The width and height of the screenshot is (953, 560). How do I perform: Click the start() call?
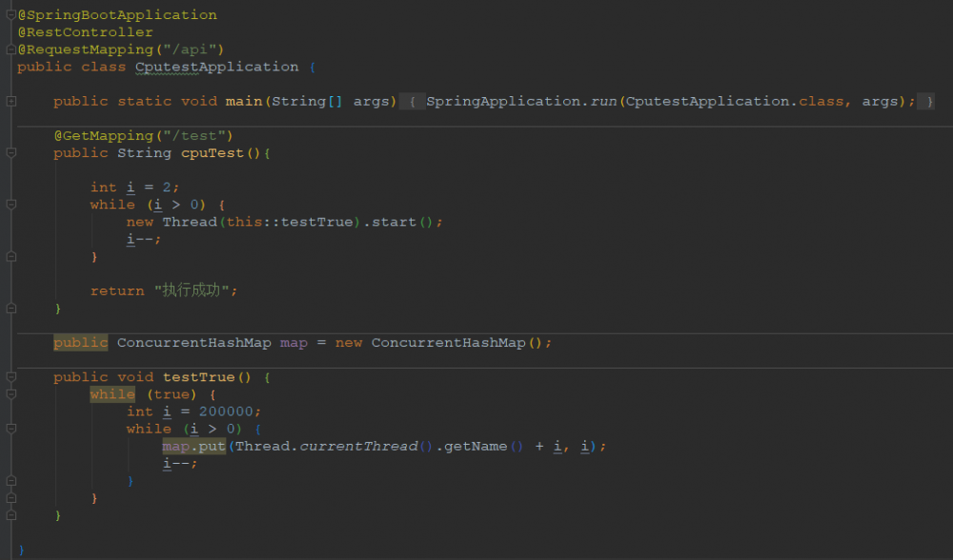pos(402,222)
